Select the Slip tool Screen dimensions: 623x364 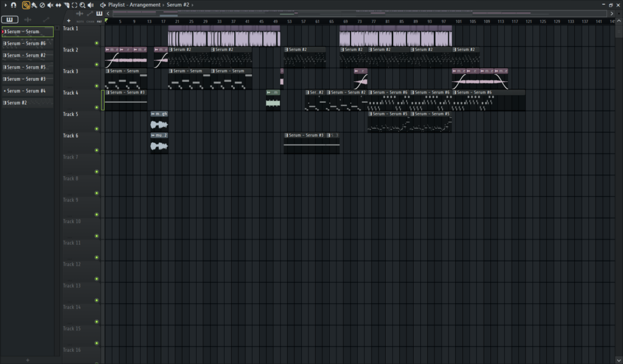(58, 5)
